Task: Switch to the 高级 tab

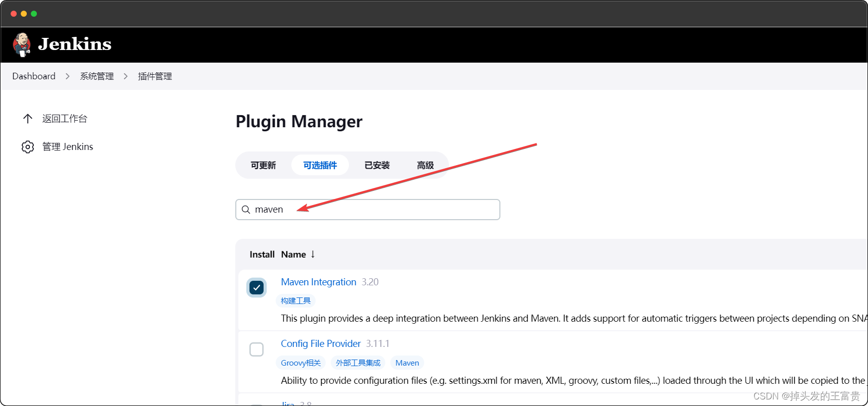Action: click(x=425, y=165)
